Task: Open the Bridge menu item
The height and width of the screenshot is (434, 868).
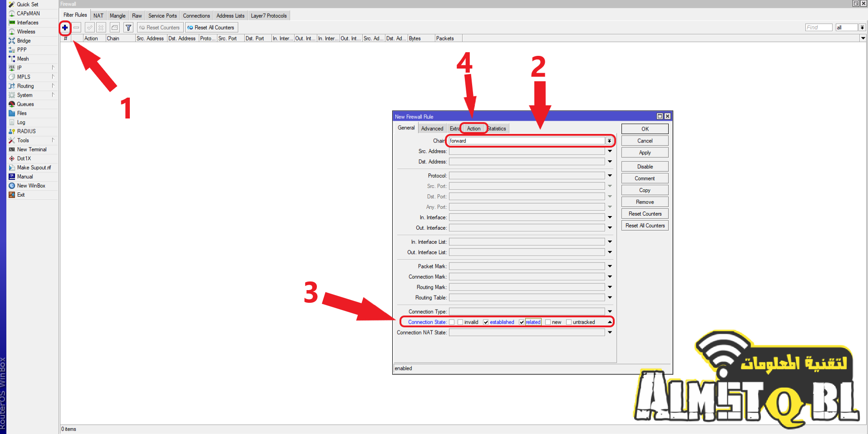Action: coord(24,41)
